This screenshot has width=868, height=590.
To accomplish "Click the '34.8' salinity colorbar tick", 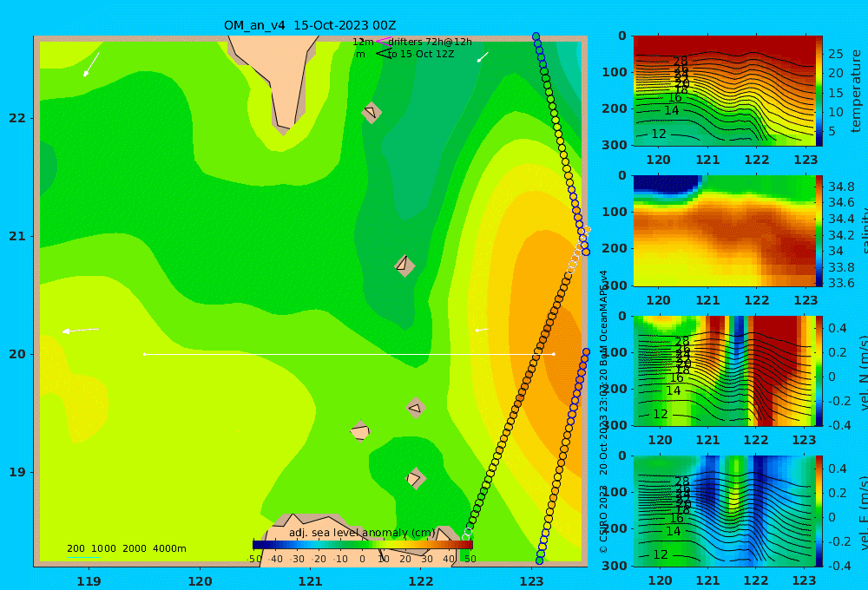I will pyautogui.click(x=841, y=187).
